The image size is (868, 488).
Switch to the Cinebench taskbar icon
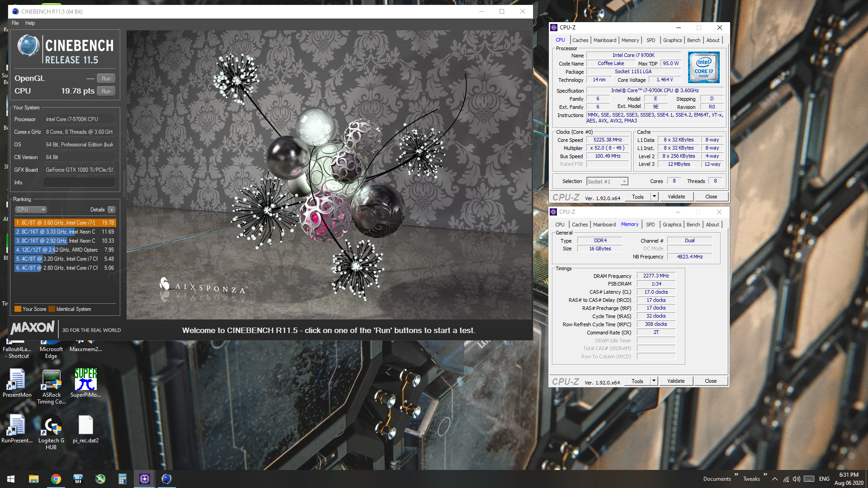coord(166,479)
